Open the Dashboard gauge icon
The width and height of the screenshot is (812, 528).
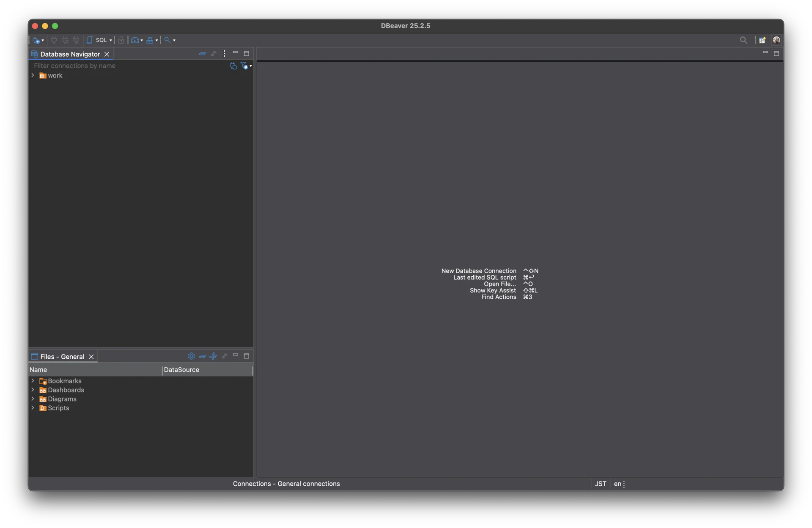coord(135,40)
